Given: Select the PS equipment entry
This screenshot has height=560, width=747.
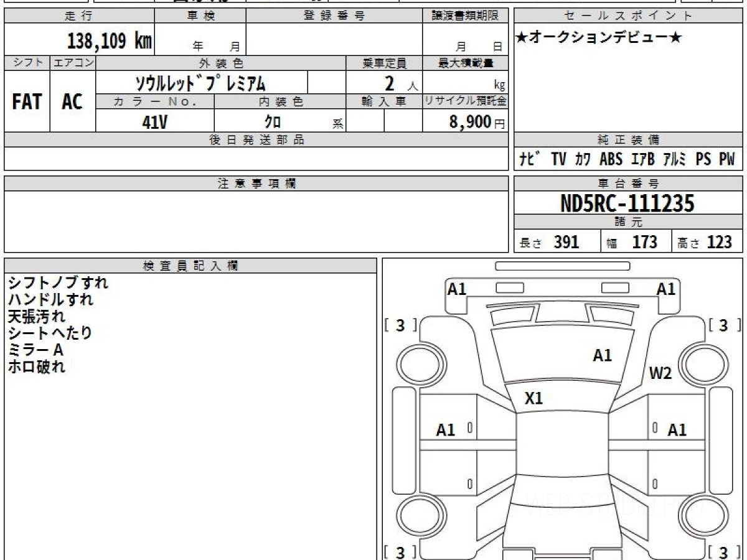Looking at the screenshot, I should click(703, 159).
